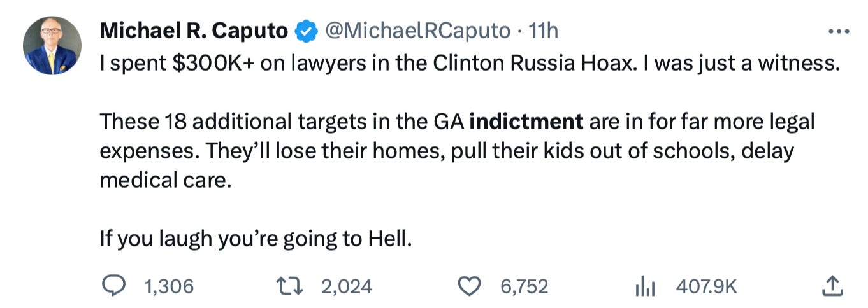Screen dimensions: 868x308
Task: Like the tweet with the heart icon
Action: 470,286
